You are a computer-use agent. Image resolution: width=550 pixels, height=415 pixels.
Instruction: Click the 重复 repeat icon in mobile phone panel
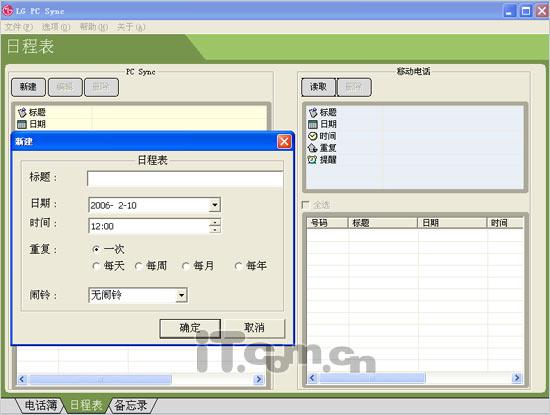pos(313,148)
